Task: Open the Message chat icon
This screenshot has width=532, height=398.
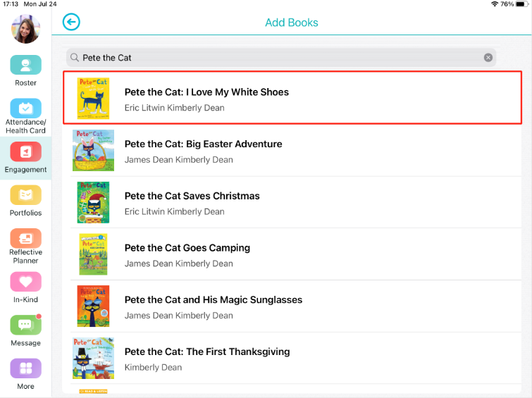Action: 26,325
